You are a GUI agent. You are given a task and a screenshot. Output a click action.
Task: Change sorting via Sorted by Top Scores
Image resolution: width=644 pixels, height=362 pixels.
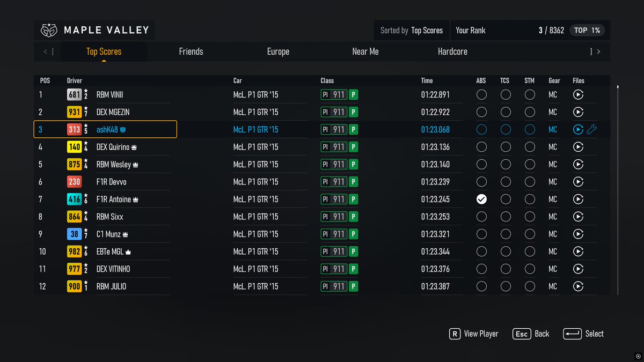pos(412,31)
